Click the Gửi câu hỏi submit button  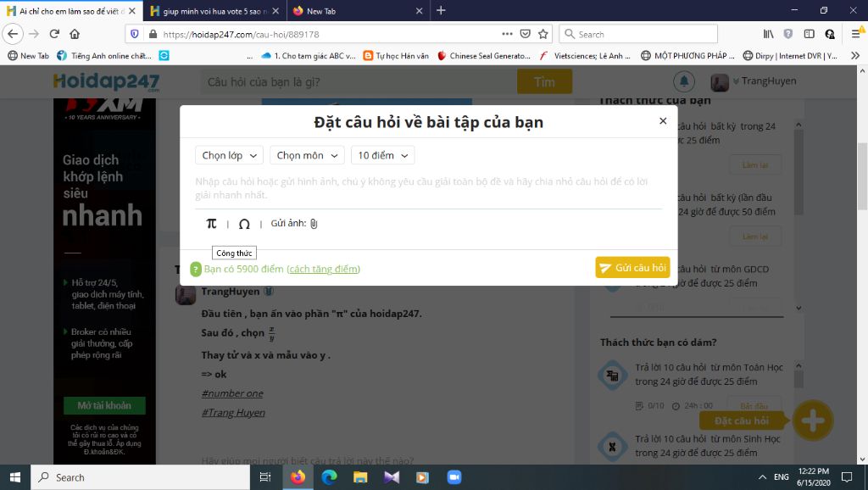pyautogui.click(x=632, y=268)
